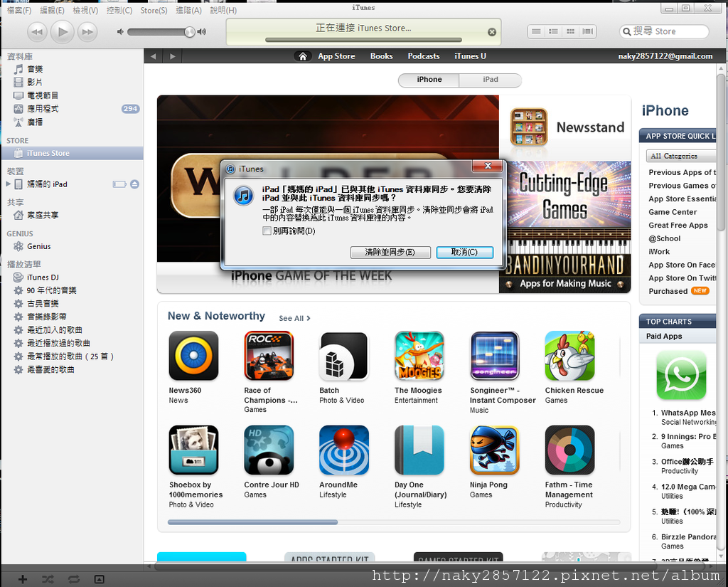Adjust the volume slider knob
The width and height of the screenshot is (728, 587).
pyautogui.click(x=189, y=31)
